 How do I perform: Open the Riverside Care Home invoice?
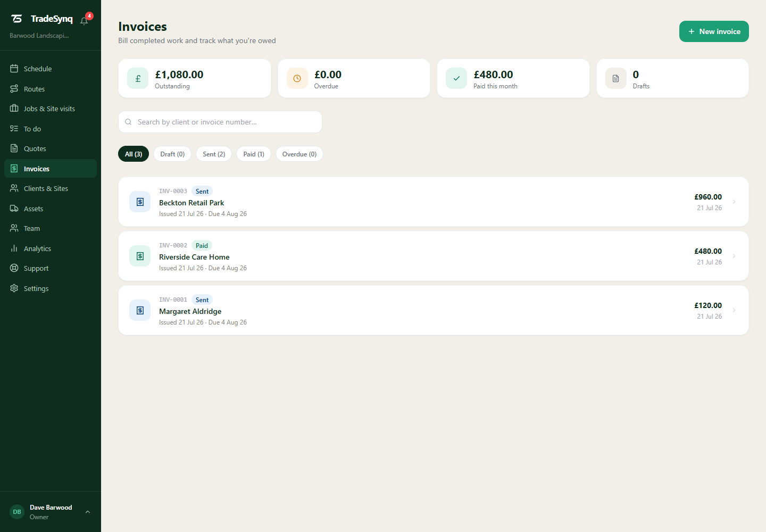point(433,256)
